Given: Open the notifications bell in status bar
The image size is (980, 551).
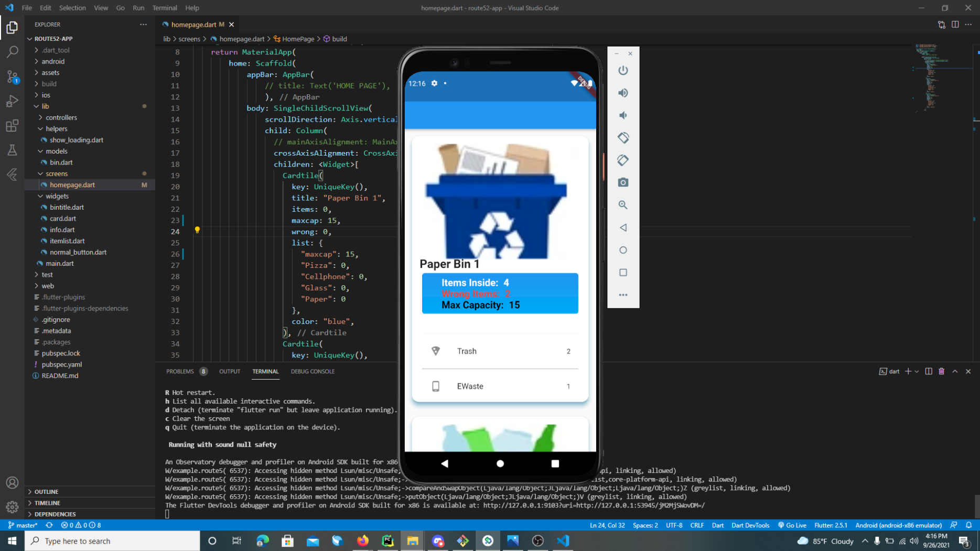Looking at the screenshot, I should (x=968, y=525).
